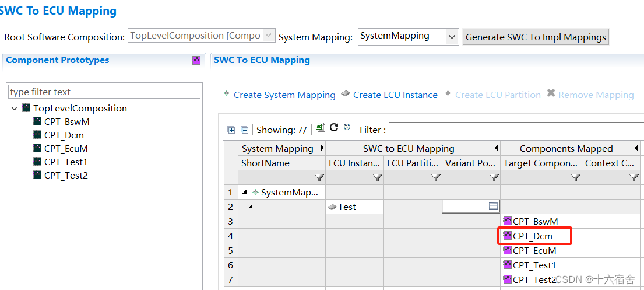Viewport: 644px width, 290px height.
Task: Collapse the SystemMap row 1 triangle
Action: point(245,192)
